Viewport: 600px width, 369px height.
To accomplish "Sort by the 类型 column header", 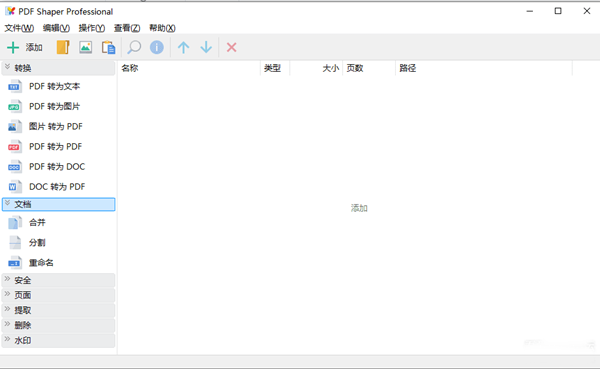I will click(275, 68).
